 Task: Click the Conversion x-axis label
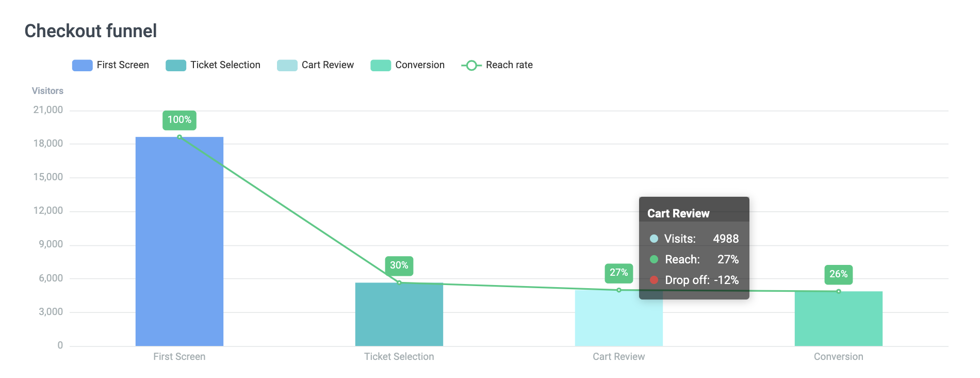(x=839, y=357)
